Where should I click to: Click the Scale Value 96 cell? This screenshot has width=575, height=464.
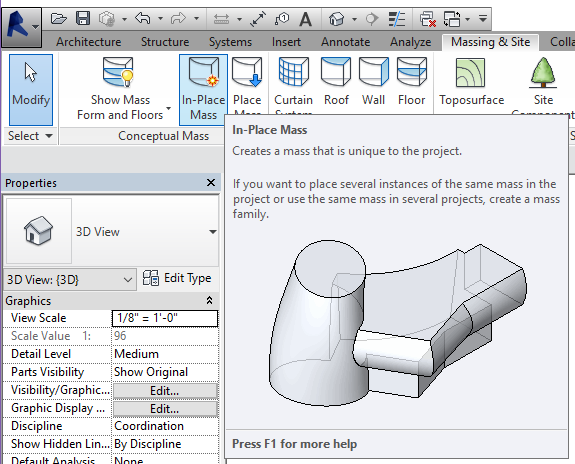coord(165,336)
